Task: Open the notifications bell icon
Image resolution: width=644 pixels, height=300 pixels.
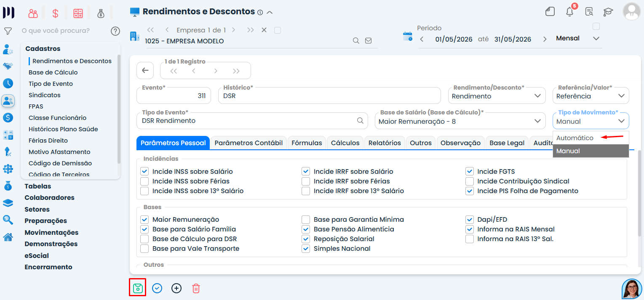Action: point(570,11)
